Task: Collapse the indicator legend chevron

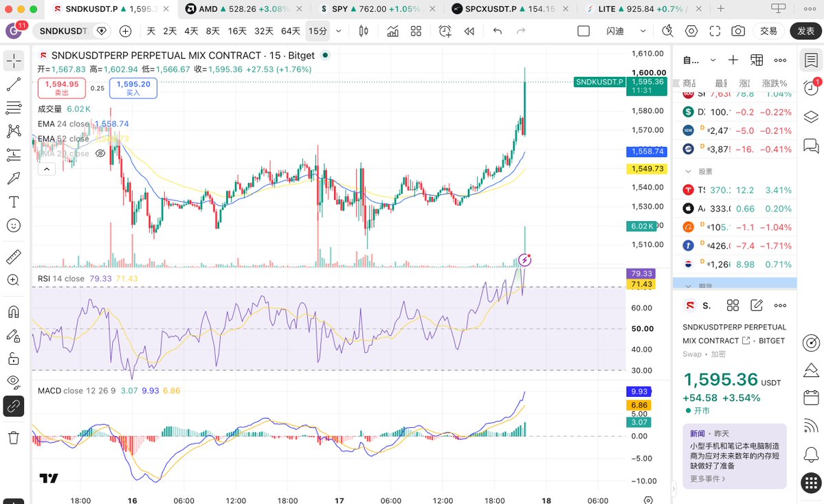Action: coord(47,169)
